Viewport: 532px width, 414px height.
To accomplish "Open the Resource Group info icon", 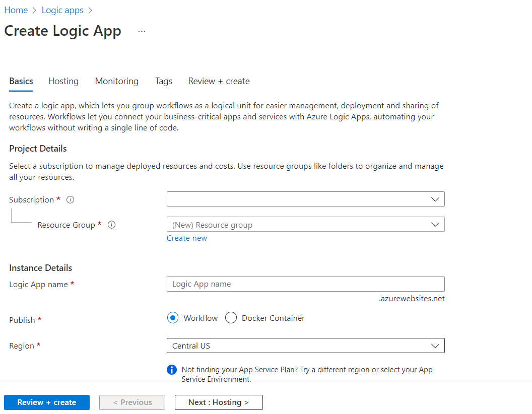I will (x=112, y=225).
